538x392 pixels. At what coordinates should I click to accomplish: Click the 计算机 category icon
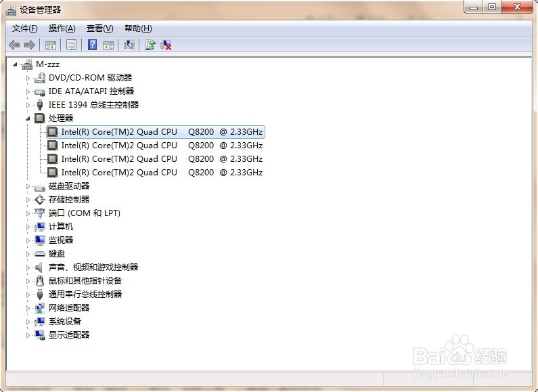coord(40,227)
